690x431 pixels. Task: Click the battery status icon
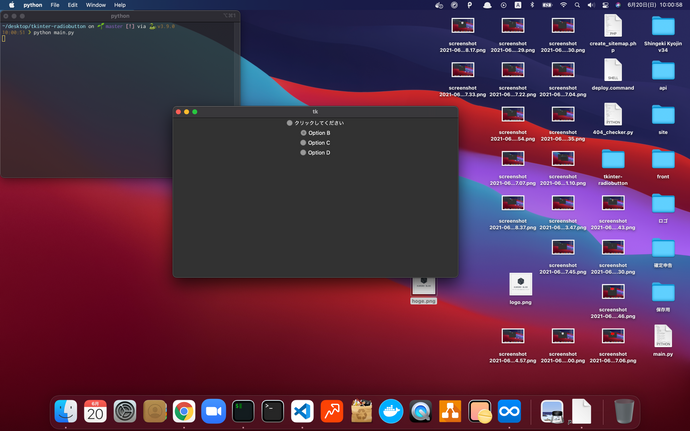(547, 5)
